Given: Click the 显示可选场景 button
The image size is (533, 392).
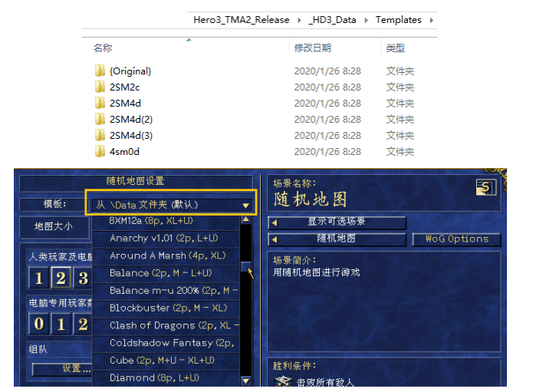Looking at the screenshot, I should click(x=337, y=222).
